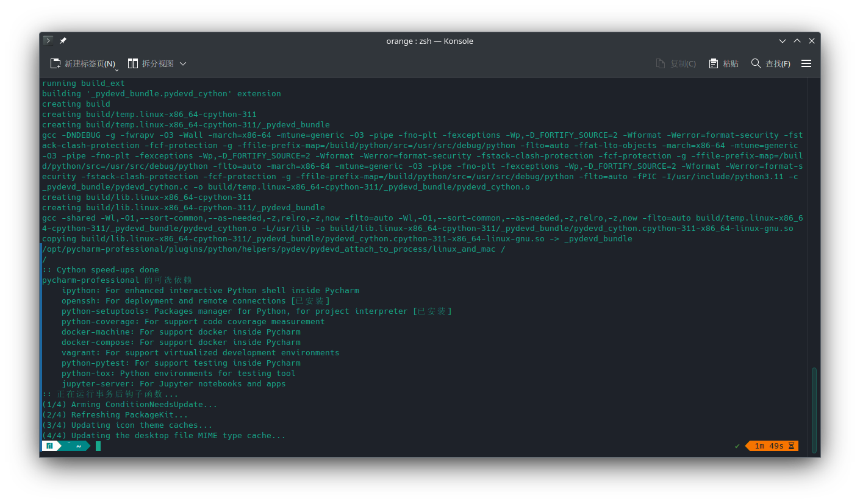Click the ':: 正在运行事务后钩子函数...' line
Viewport: 860px width, 504px height.
coord(110,394)
